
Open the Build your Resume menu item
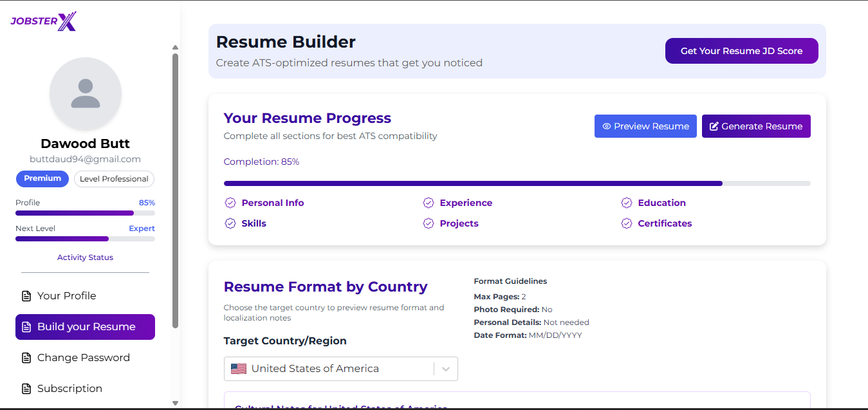coord(86,327)
